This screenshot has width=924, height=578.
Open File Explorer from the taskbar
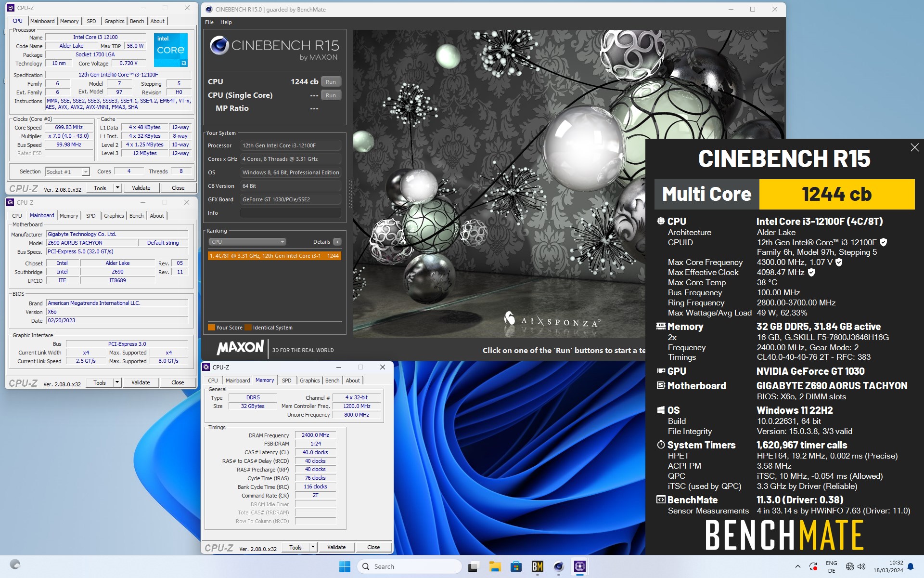pos(495,566)
